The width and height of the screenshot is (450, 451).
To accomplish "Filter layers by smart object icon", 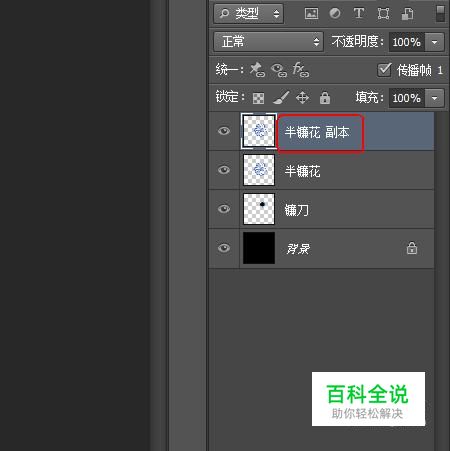I will [x=407, y=14].
